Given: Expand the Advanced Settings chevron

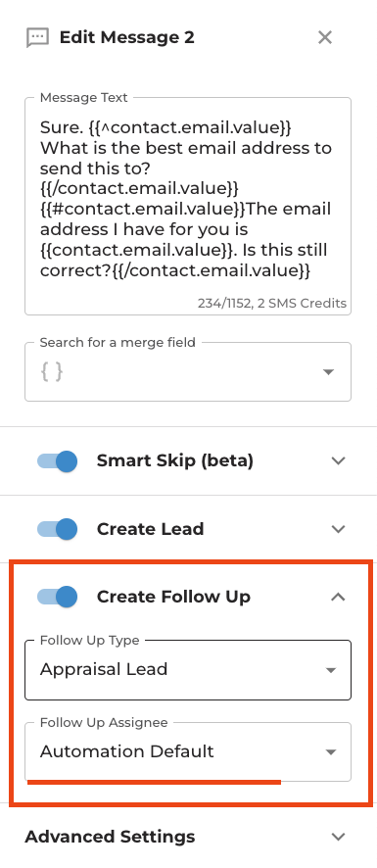Looking at the screenshot, I should pos(338,837).
